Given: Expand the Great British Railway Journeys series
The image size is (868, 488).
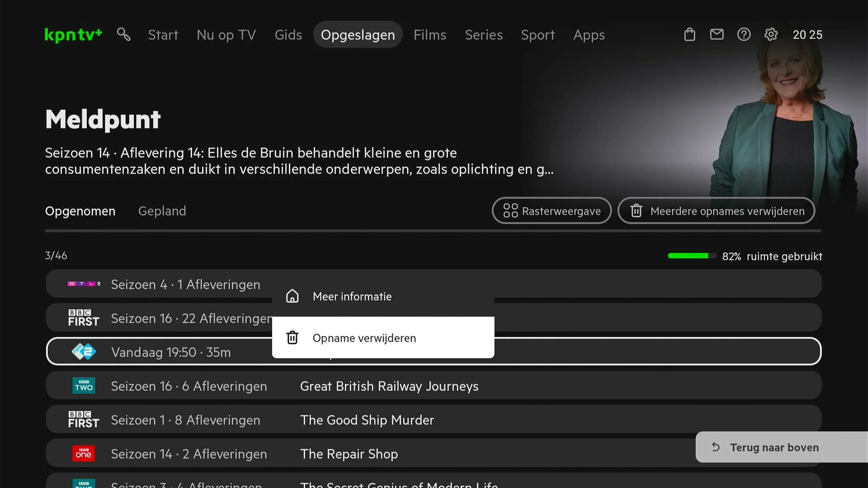Looking at the screenshot, I should pos(389,386).
